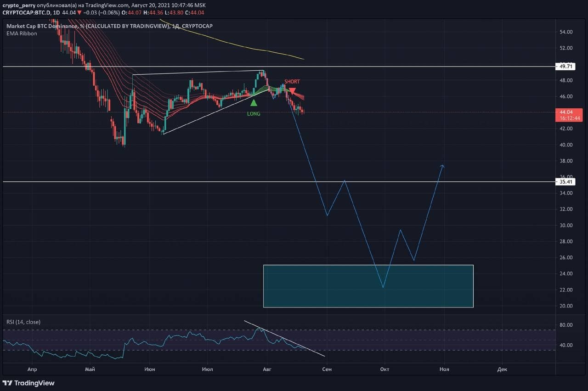Image resolution: width=588 pixels, height=391 pixels.
Task: Click the Ноя month on time axis
Action: tap(444, 369)
